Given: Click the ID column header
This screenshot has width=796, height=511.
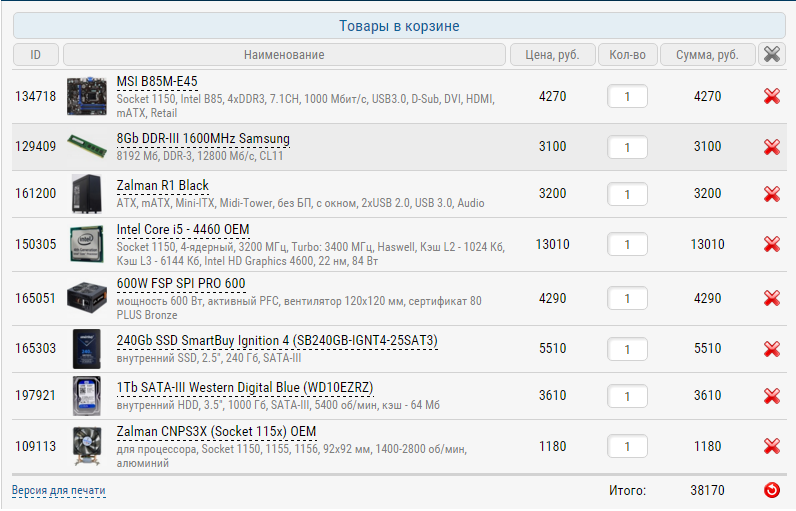Looking at the screenshot, I should coord(36,54).
